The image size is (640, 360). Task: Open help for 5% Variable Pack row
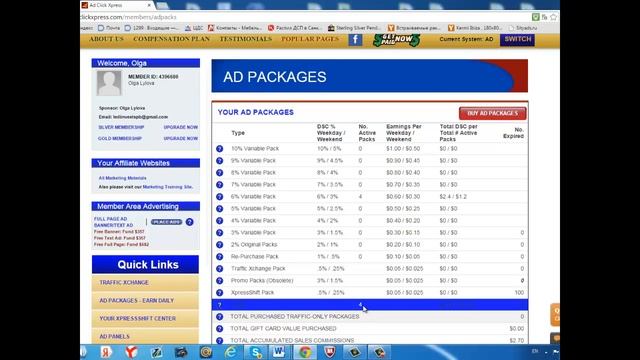(x=220, y=209)
